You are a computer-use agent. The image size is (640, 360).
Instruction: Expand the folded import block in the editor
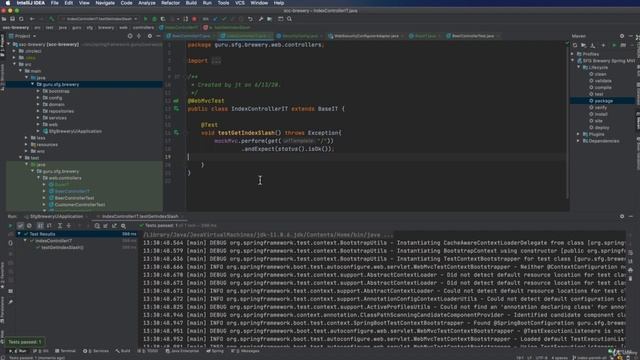pos(216,61)
